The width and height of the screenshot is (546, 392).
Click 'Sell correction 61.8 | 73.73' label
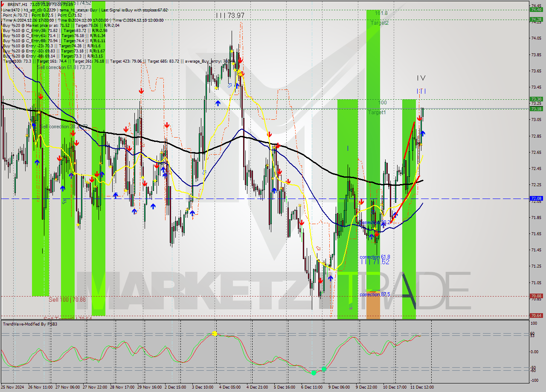[64, 67]
